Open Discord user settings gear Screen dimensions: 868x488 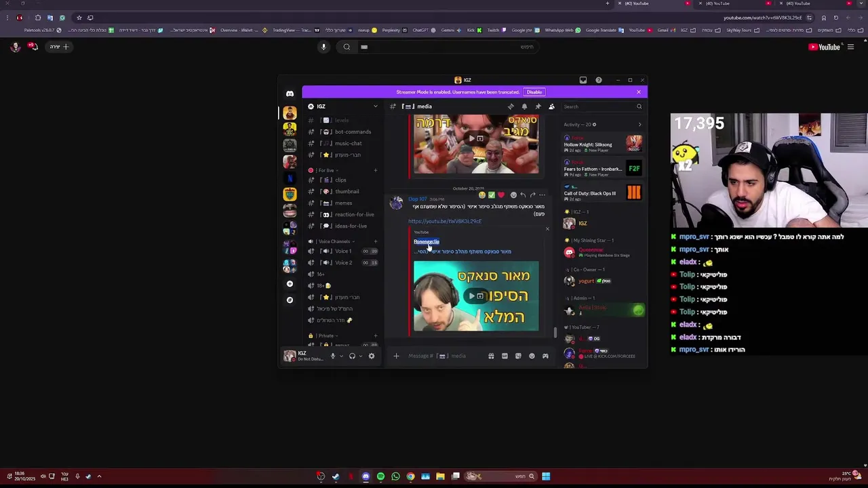click(372, 356)
